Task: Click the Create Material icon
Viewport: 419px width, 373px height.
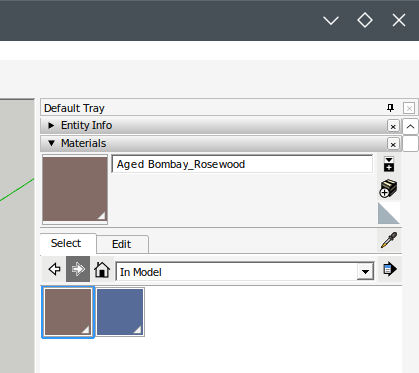Action: (x=389, y=189)
